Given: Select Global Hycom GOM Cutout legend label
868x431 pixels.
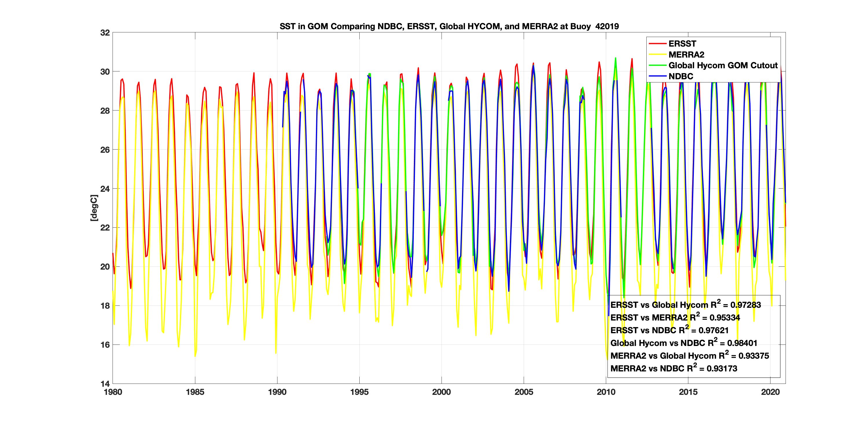Looking at the screenshot, I should coord(723,65).
